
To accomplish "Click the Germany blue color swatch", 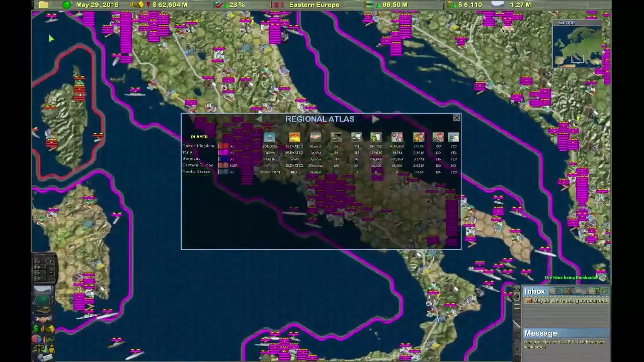I will click(223, 159).
